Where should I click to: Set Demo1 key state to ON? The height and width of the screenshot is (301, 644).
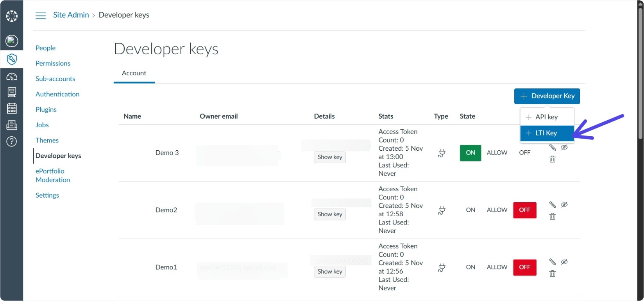470,267
